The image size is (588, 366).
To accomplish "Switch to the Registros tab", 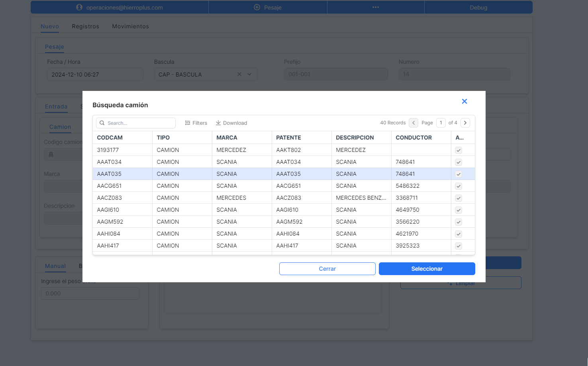I will 85,26.
